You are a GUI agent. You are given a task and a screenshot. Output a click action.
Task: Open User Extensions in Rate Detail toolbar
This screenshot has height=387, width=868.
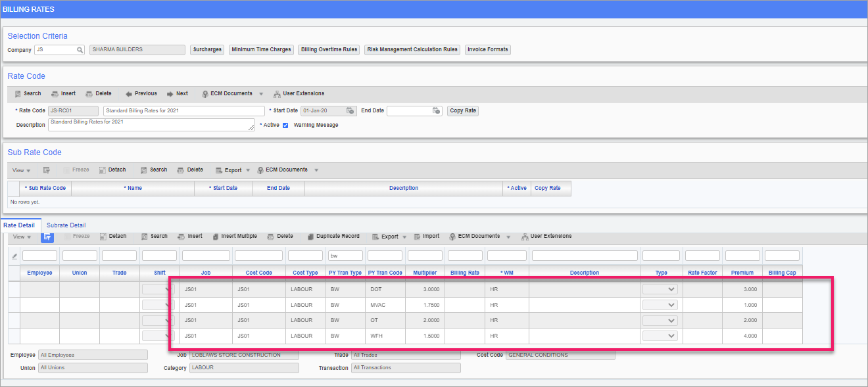coord(546,236)
